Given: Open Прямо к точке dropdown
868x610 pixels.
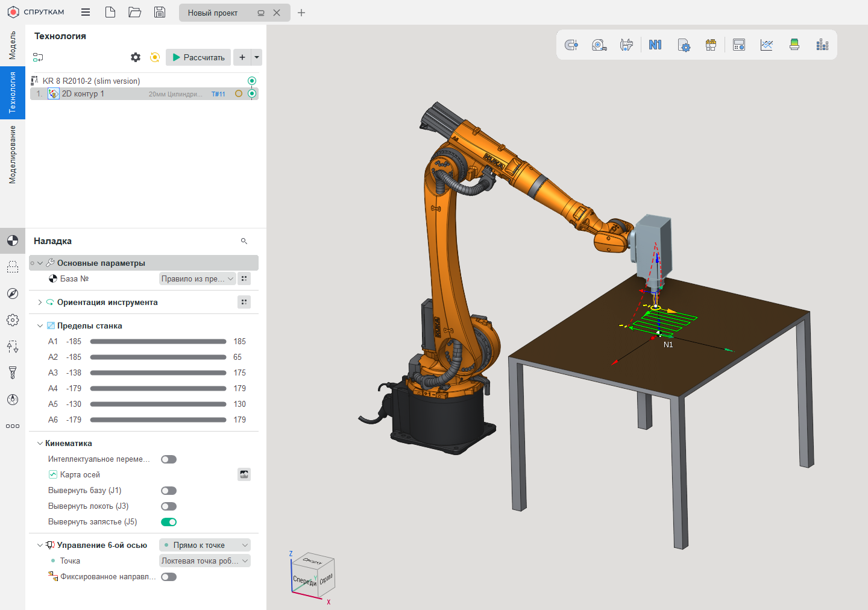Looking at the screenshot, I should [x=205, y=545].
